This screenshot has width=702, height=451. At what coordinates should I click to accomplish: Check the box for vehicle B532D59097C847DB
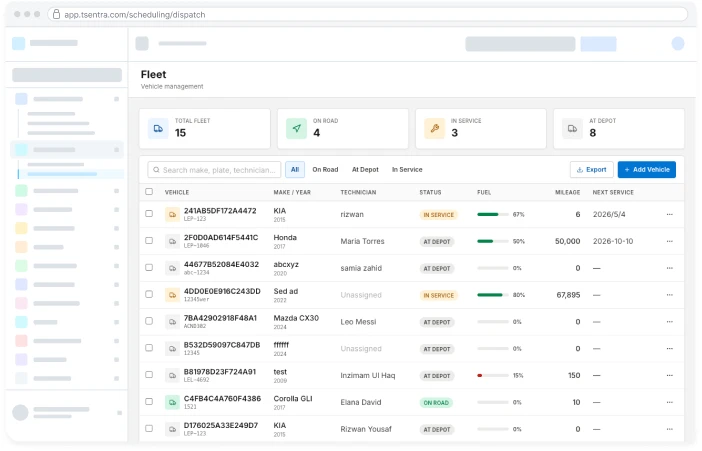149,348
